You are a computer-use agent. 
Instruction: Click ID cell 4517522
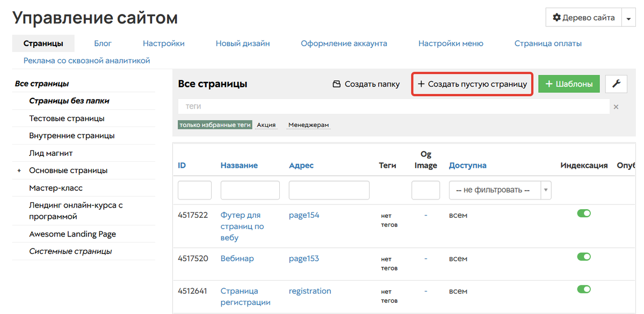(193, 215)
